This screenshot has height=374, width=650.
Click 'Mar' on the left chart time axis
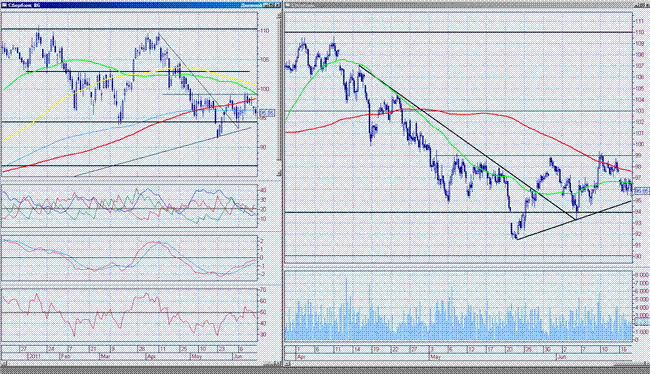pyautogui.click(x=105, y=356)
